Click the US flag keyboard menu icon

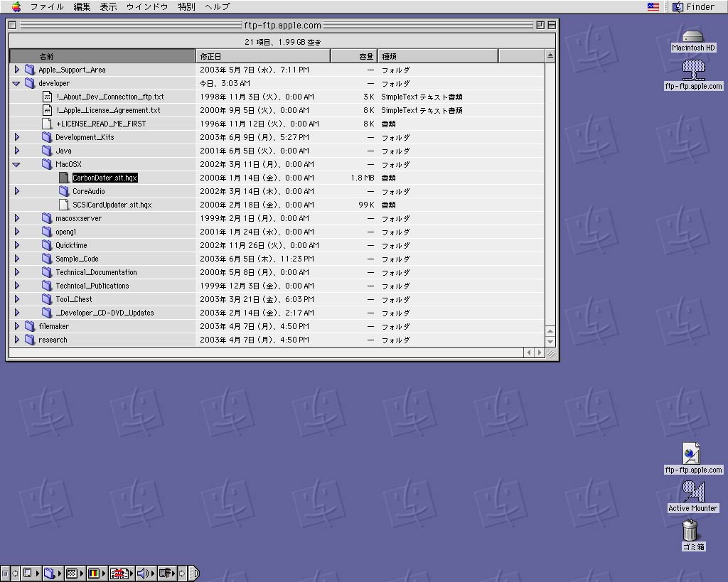653,6
